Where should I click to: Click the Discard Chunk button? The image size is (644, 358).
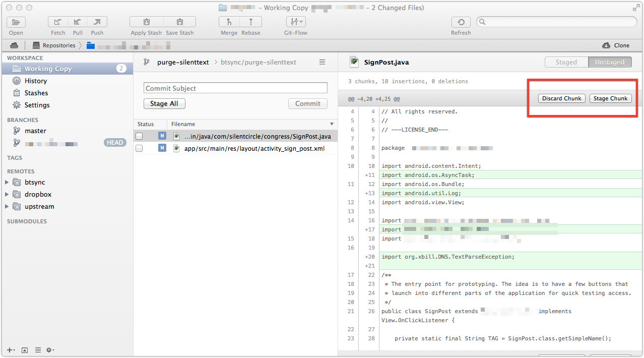pos(561,98)
